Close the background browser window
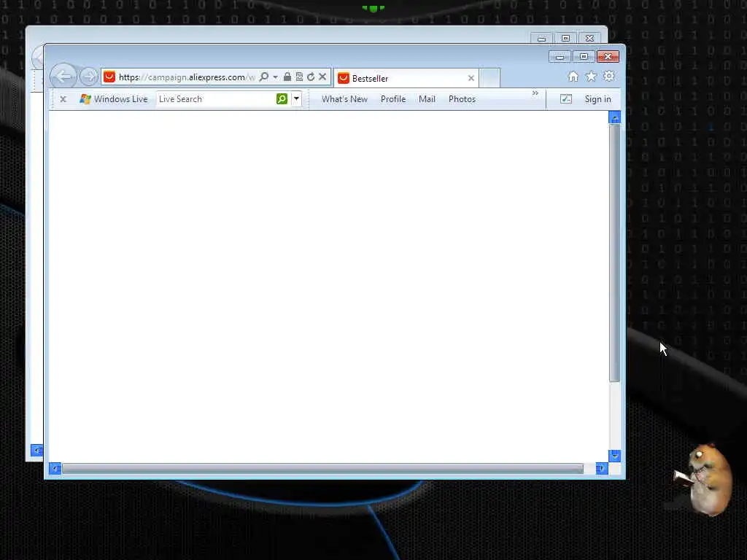 tap(589, 38)
